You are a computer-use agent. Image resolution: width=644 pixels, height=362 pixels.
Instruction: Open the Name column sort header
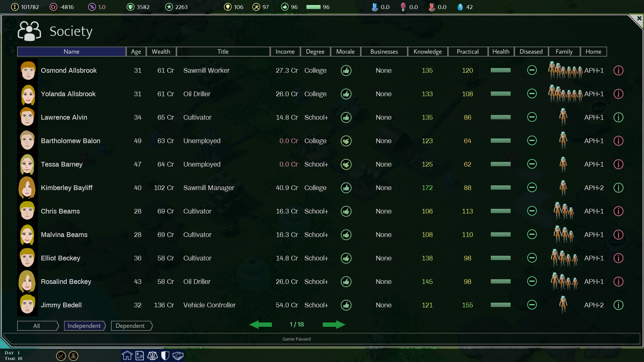point(71,51)
